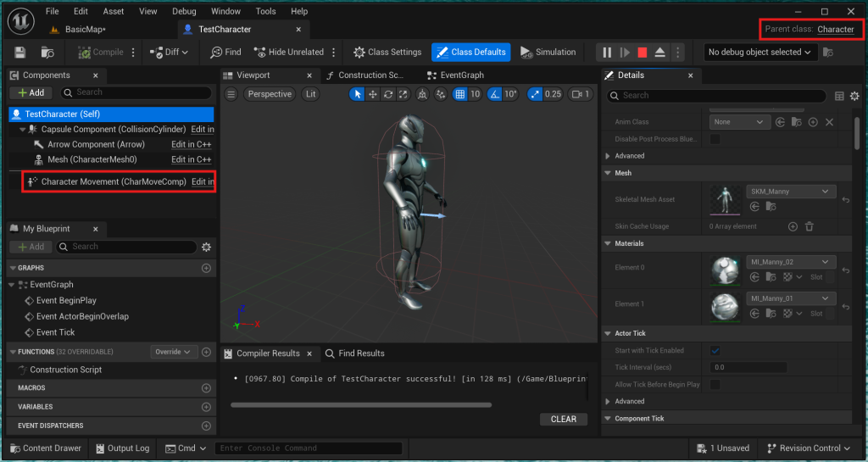The width and height of the screenshot is (868, 462).
Task: Compile the TestCharacter blueprint
Action: 101,52
